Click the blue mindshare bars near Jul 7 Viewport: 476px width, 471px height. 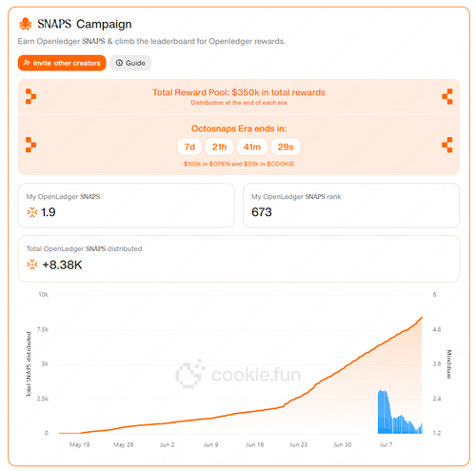400,412
